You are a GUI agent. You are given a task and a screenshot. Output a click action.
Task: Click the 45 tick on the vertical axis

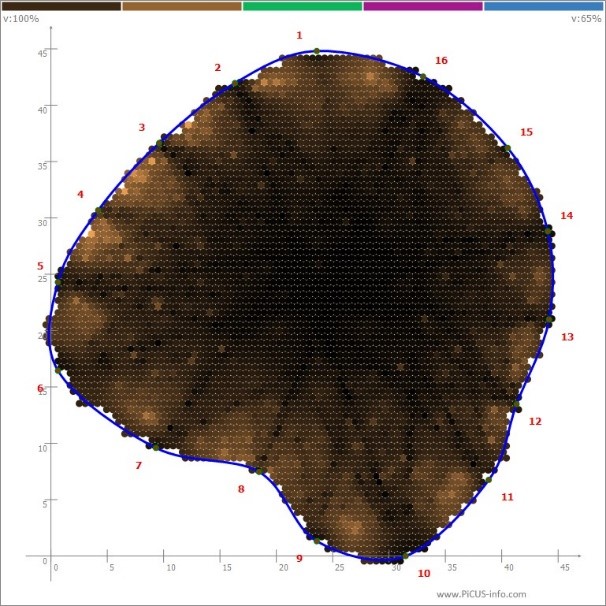(x=43, y=52)
